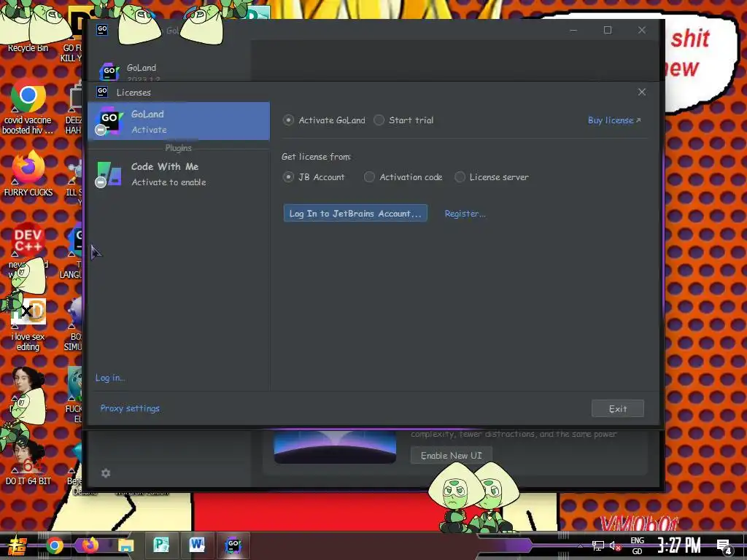Screen dimensions: 747x560
Task: Click the Code With Me plugin icon
Action: point(109,174)
